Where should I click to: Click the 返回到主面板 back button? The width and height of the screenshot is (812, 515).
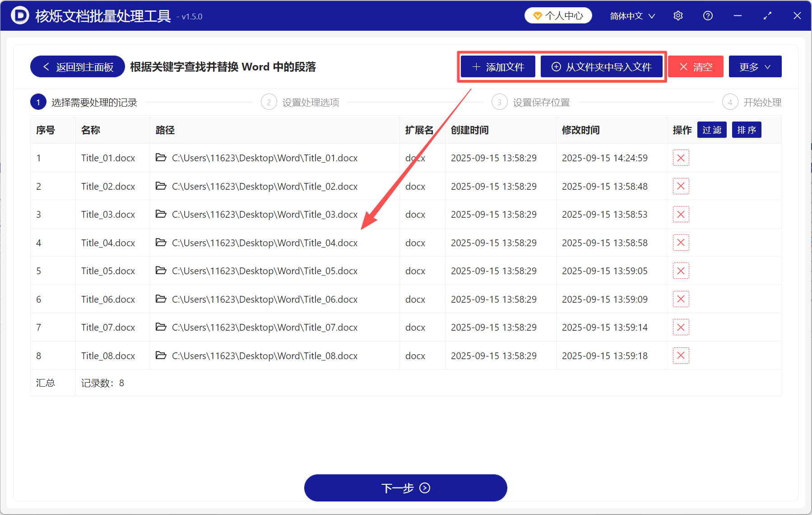click(x=77, y=66)
